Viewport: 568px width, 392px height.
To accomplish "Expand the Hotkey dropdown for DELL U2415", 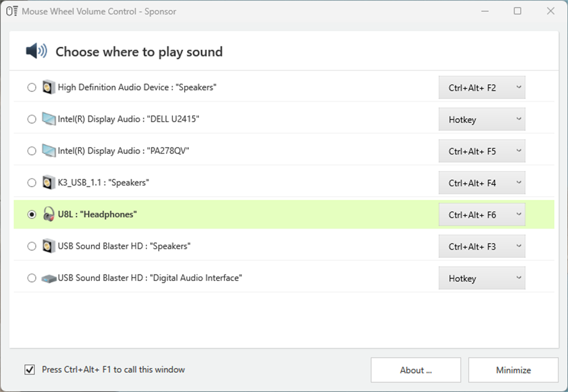I will click(482, 120).
